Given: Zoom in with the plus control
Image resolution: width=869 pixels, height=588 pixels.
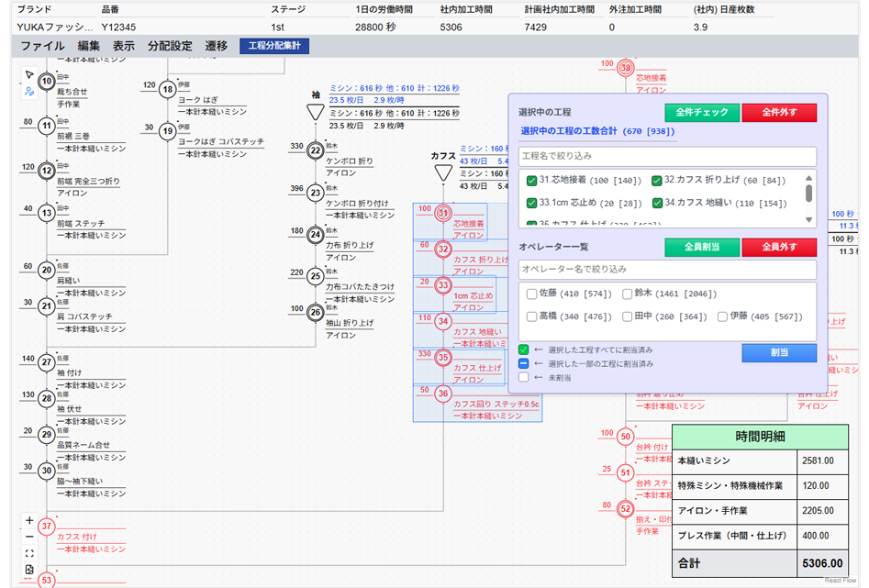Looking at the screenshot, I should 29,520.
